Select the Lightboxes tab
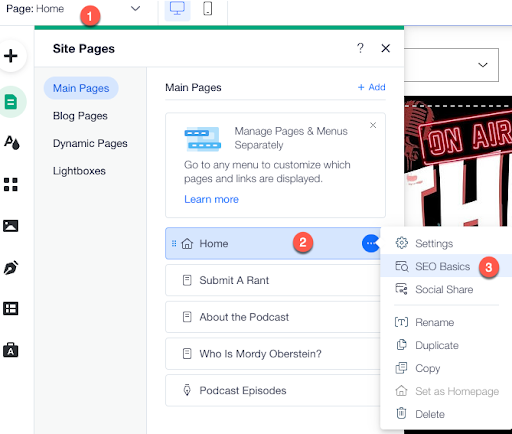 (79, 171)
